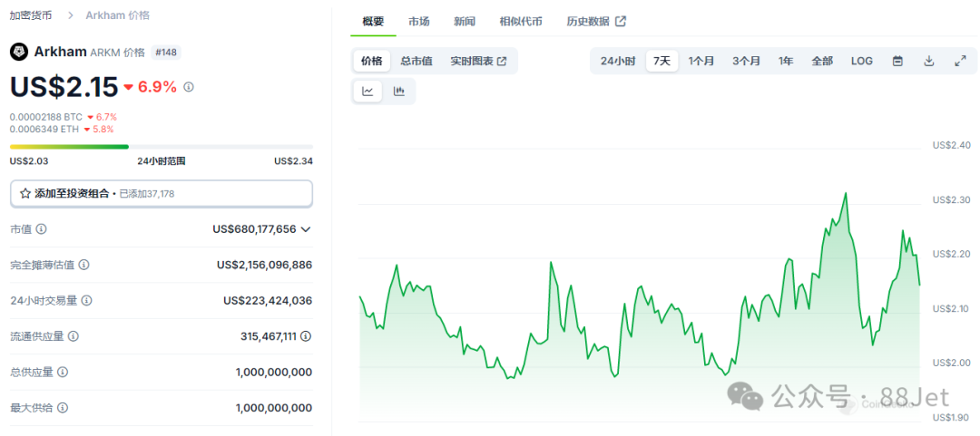Viewport: 980px width, 436px height.
Task: Open the calendar date range picker
Action: click(897, 61)
